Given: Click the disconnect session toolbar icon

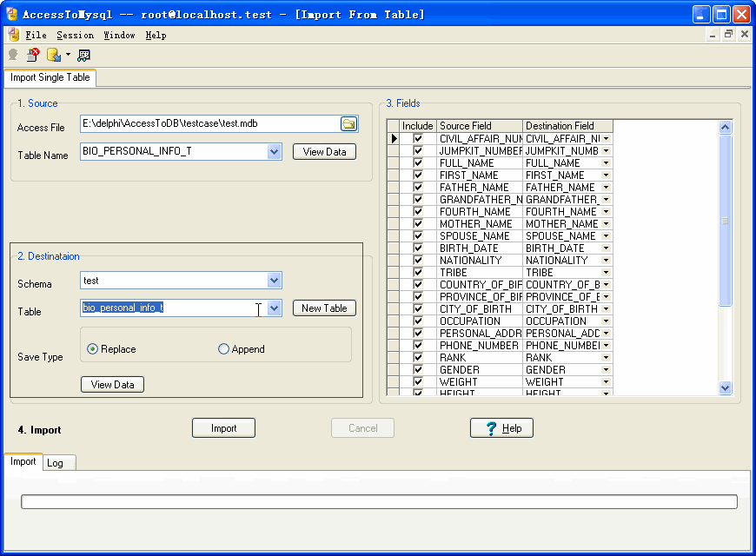Looking at the screenshot, I should (33, 55).
